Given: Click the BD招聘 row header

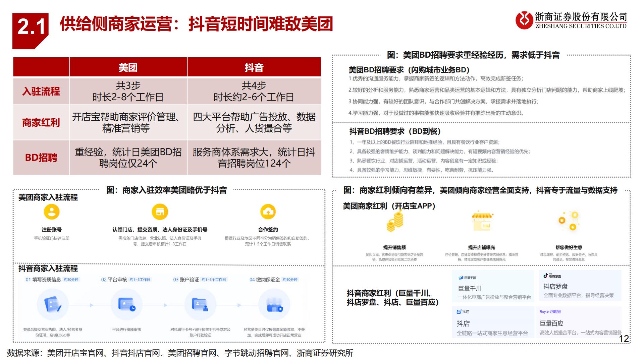Looking at the screenshot, I should pos(41,158).
